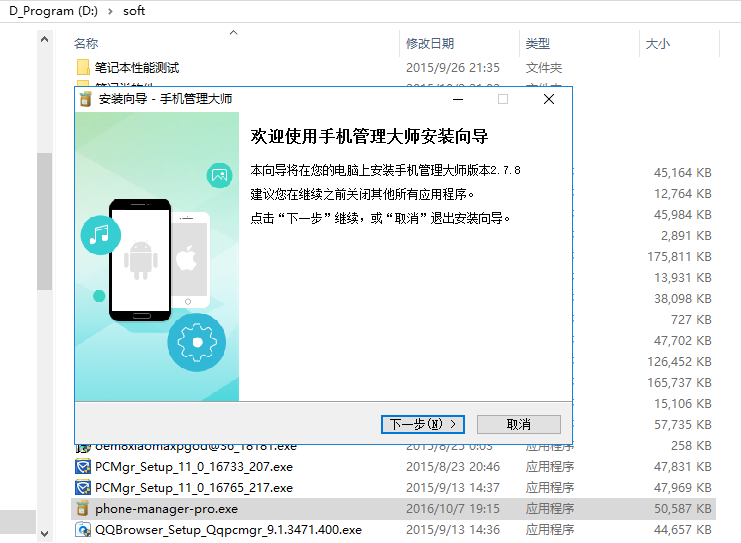
Task: Click date 2015/8/23 20:46 in file list
Action: coord(453,466)
